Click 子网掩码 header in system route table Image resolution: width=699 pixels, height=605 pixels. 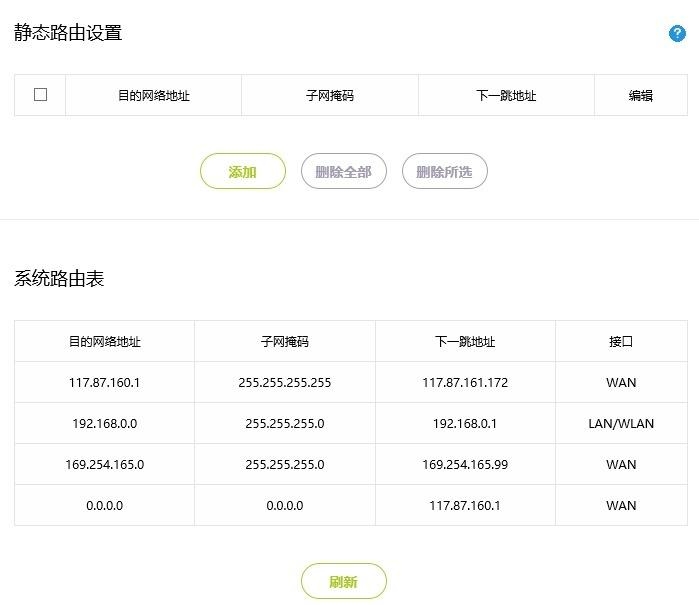click(x=285, y=342)
